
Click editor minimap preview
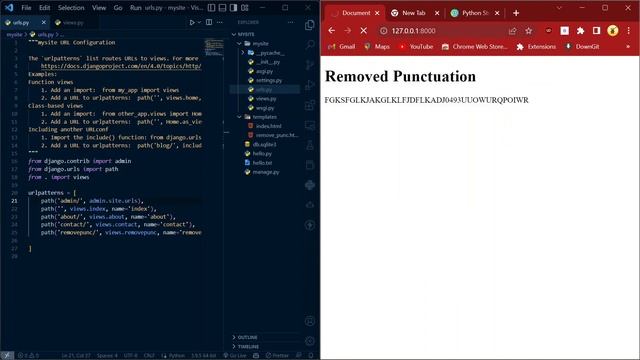pos(214,47)
